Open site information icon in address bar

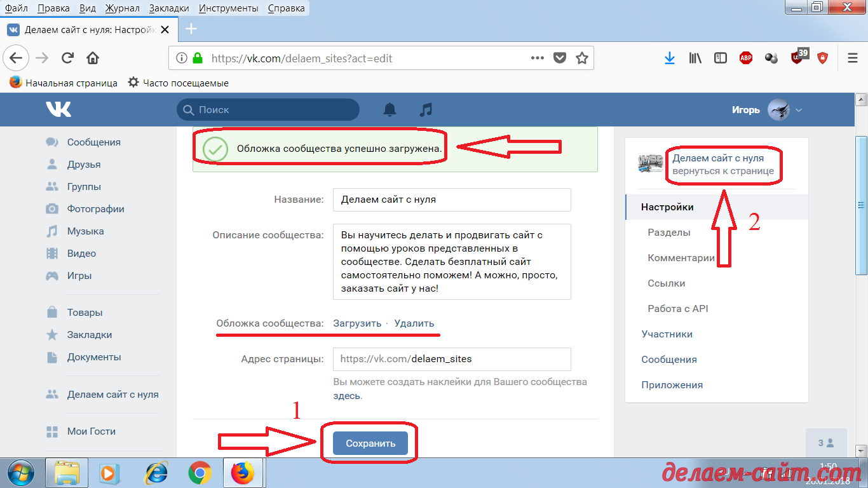(182, 58)
